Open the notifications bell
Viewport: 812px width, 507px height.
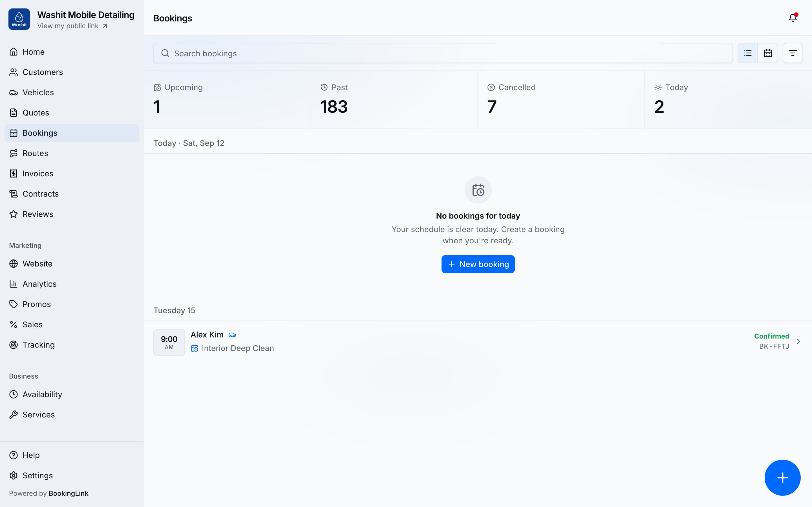(x=793, y=18)
